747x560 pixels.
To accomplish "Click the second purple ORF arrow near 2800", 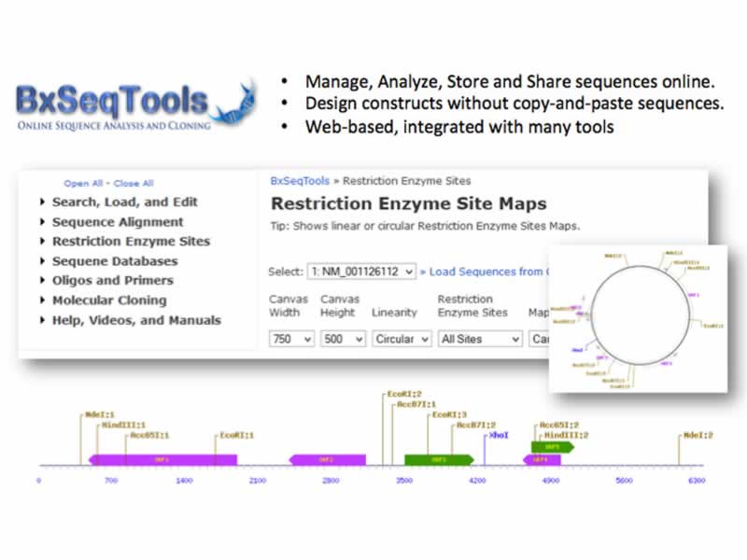I will (x=326, y=459).
